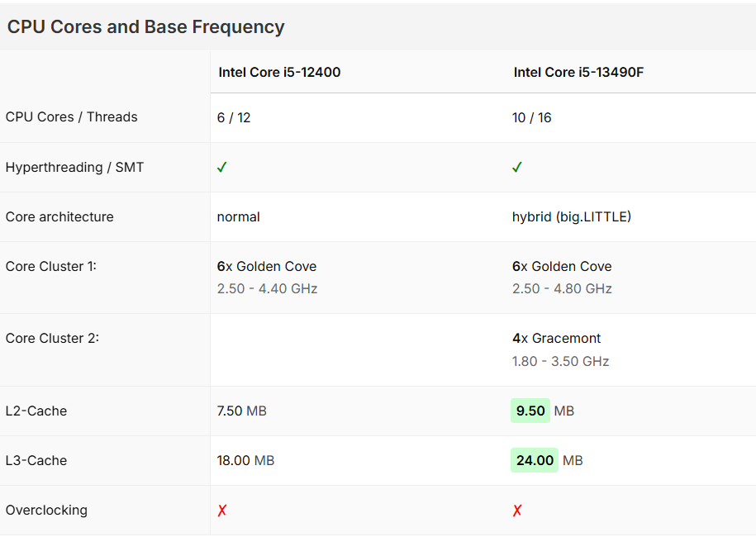Click the green Hyperthreading checkmark for i5-12400

[221, 167]
